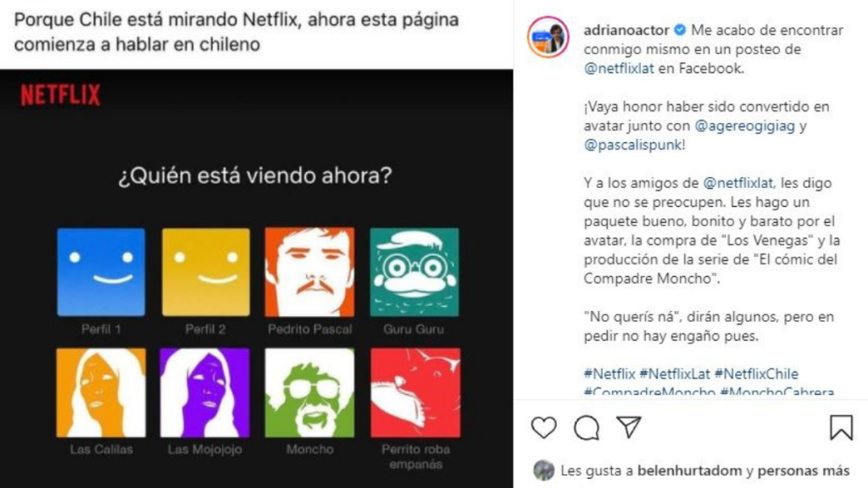This screenshot has width=868, height=488.
Task: Like the post with the heart icon
Action: [x=543, y=428]
